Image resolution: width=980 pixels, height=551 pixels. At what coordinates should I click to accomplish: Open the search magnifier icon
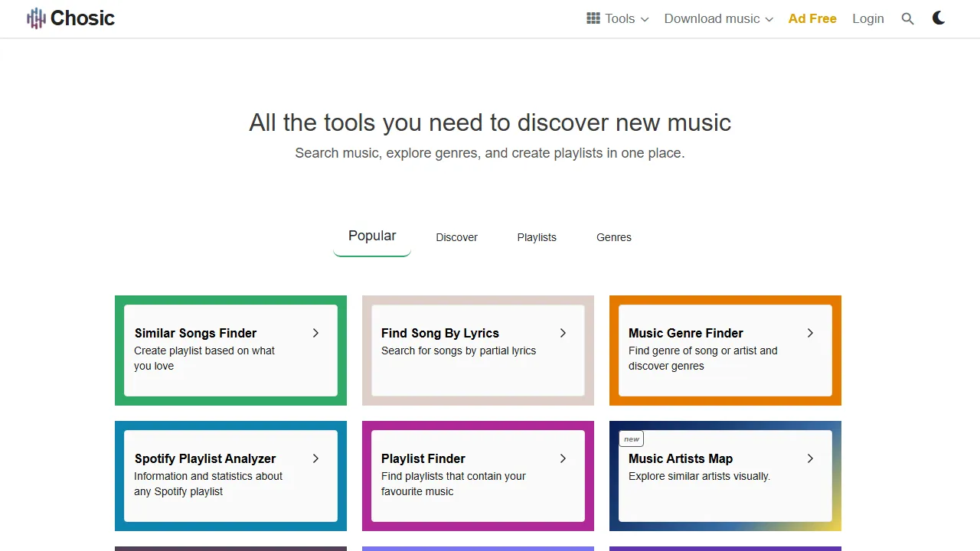coord(907,18)
